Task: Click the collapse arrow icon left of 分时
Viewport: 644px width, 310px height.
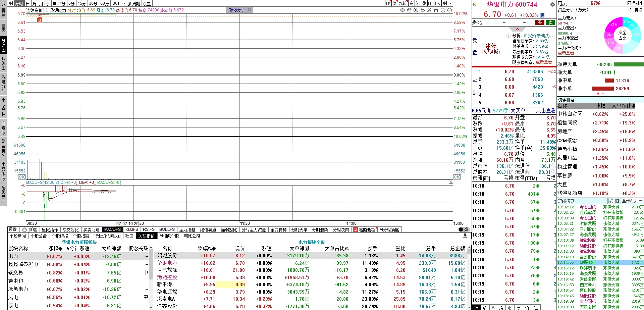Action: [x=11, y=3]
